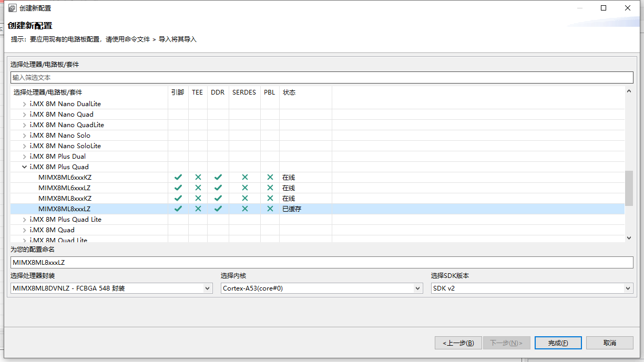Click the tree list vertical scrollbar thumb

[629, 188]
